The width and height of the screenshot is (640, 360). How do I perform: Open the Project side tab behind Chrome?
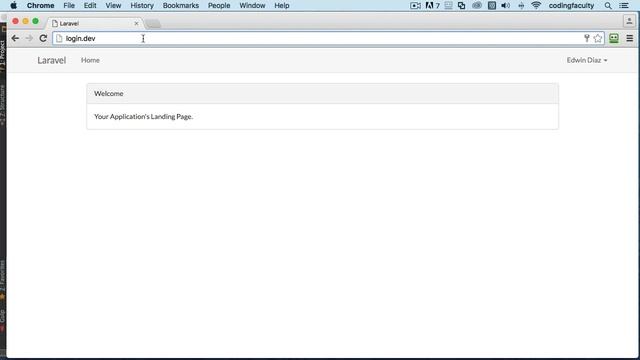[2, 56]
